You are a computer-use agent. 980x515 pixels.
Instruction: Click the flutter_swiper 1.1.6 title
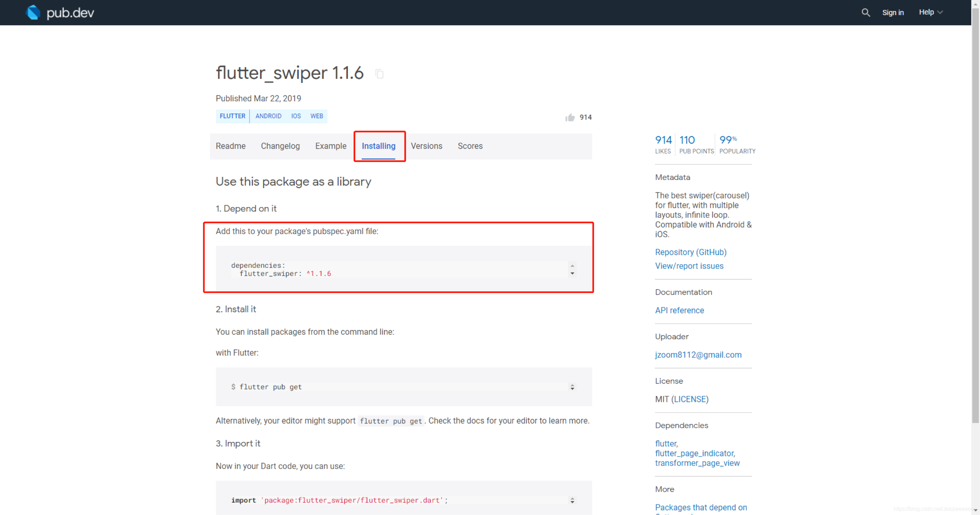coord(290,73)
